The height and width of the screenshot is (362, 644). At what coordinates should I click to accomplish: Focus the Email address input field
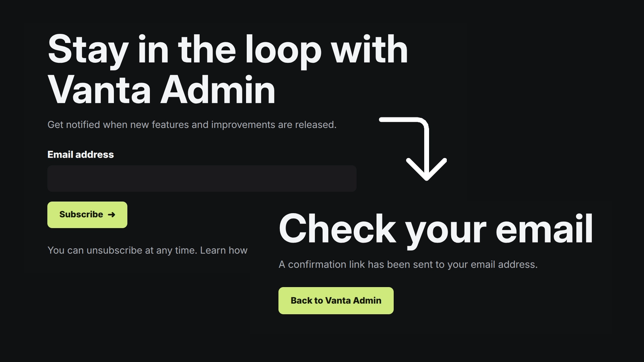click(x=202, y=179)
